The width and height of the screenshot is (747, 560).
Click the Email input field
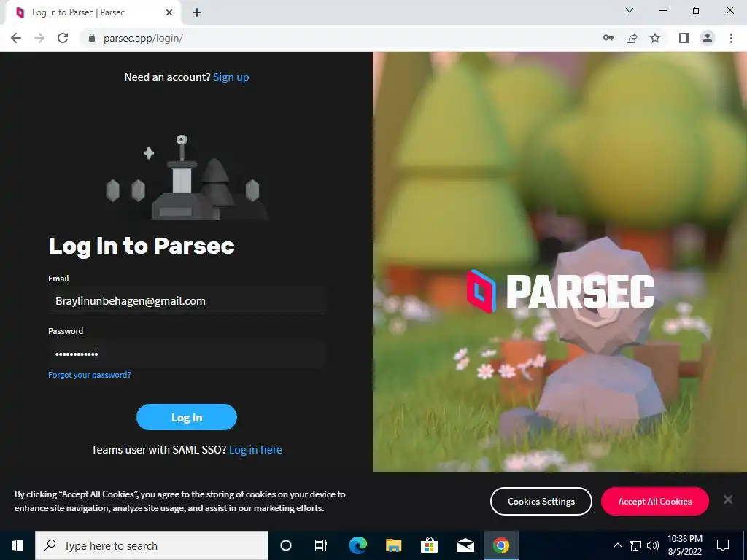coord(187,300)
